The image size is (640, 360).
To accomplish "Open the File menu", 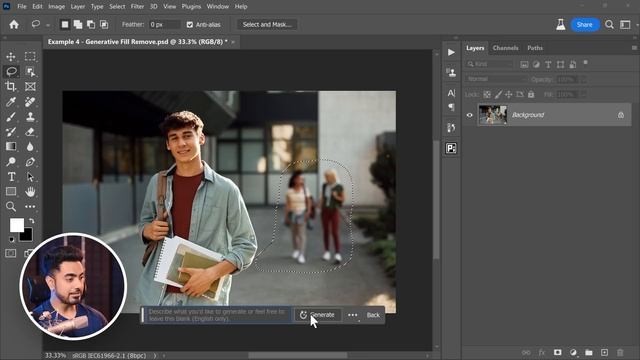I will 22,7.
